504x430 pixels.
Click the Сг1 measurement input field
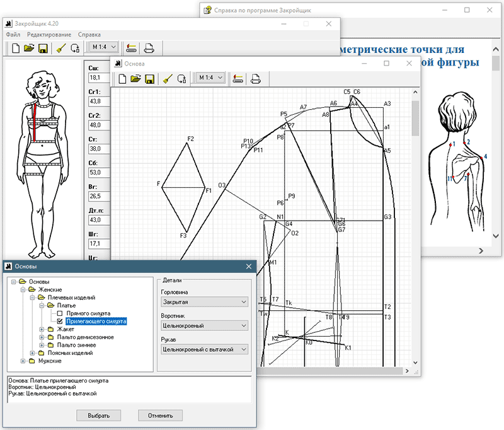click(x=98, y=101)
